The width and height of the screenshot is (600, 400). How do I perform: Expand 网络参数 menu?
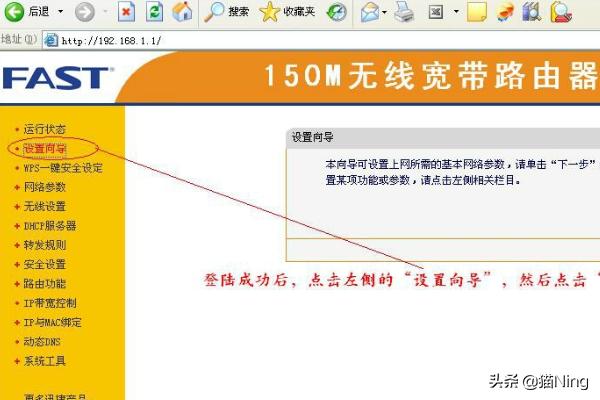pos(45,187)
